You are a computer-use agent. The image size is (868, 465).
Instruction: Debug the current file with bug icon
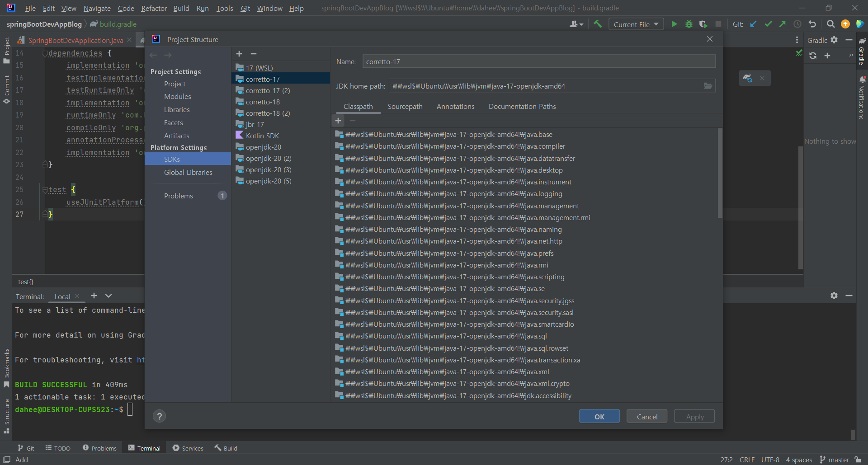click(x=689, y=24)
